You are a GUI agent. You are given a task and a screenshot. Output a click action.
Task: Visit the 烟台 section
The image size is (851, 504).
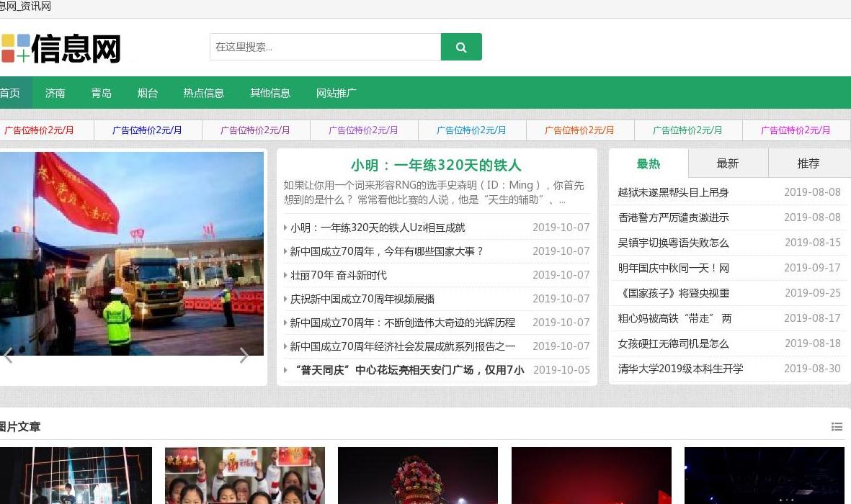[x=147, y=93]
